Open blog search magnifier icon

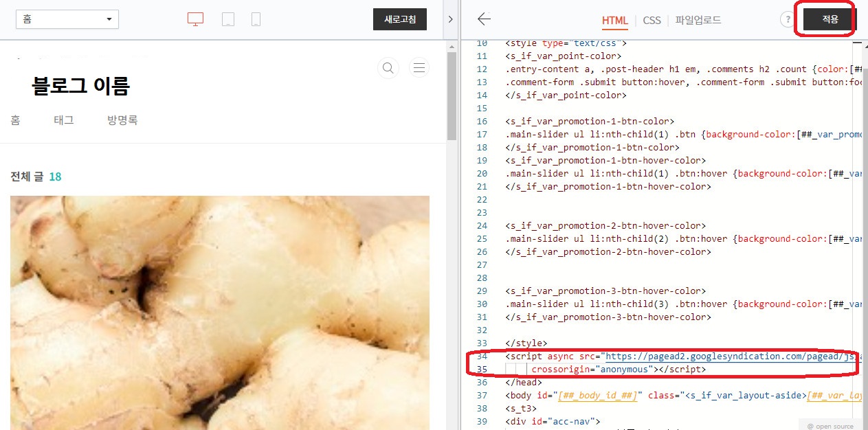(x=388, y=67)
